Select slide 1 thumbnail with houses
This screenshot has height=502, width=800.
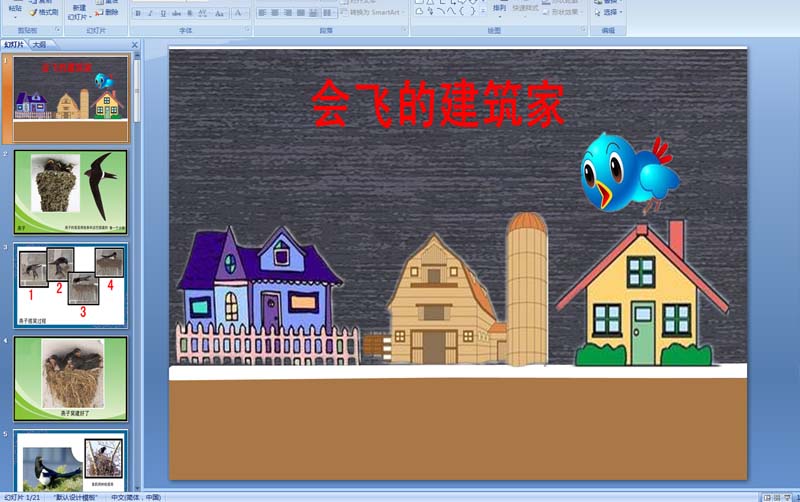coord(70,99)
